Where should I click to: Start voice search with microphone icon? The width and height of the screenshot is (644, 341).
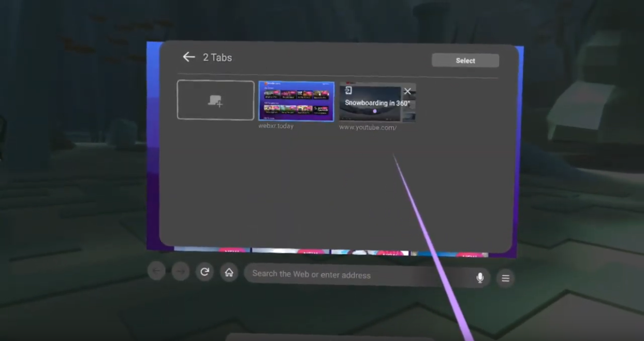480,278
